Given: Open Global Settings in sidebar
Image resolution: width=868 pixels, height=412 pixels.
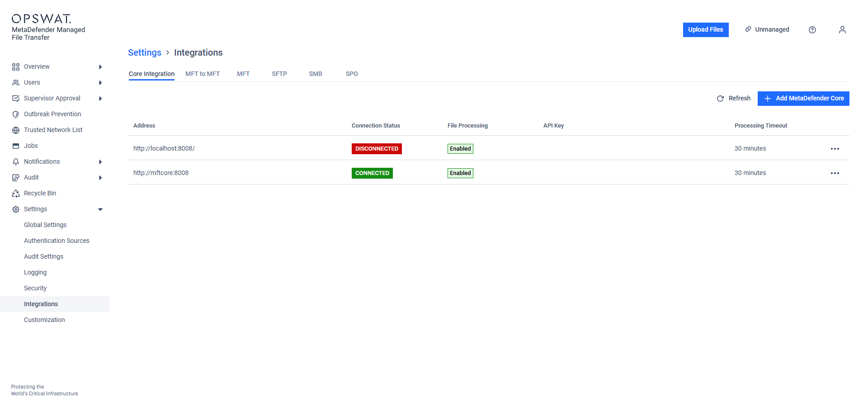Looking at the screenshot, I should tap(45, 225).
